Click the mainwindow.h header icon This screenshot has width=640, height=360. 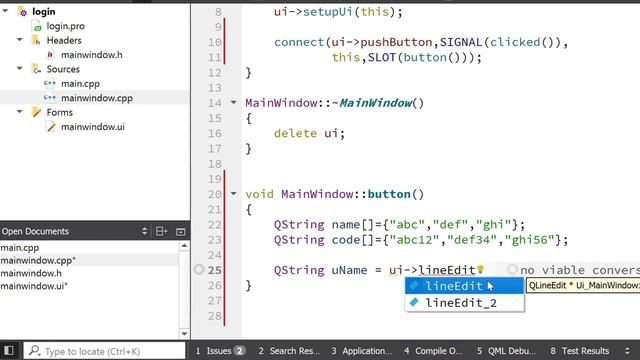(50, 55)
